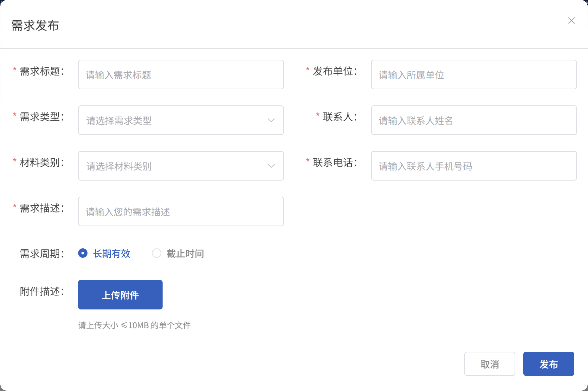Focus the 请输入您的需求描述 text box
The height and width of the screenshot is (391, 588).
pos(181,212)
